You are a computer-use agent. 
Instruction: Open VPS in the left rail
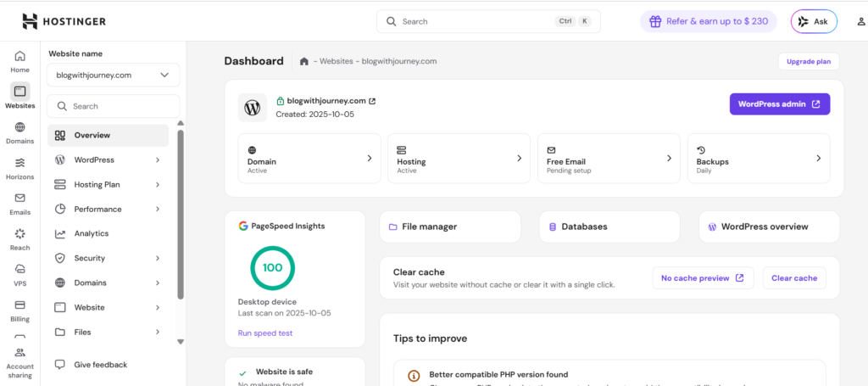(x=20, y=275)
